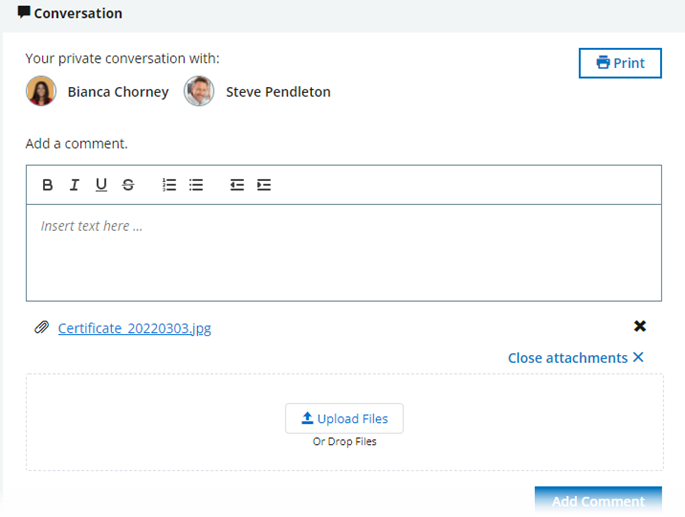Viewport: 685px width, 517px height.
Task: Select the Steve Pendleton name label
Action: pos(278,92)
